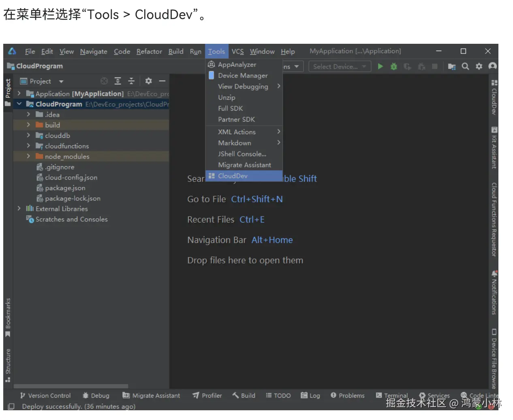Viewport: 513px width, 420px height.
Task: Expand the Application [MyApplication] project node
Action: pyautogui.click(x=19, y=93)
